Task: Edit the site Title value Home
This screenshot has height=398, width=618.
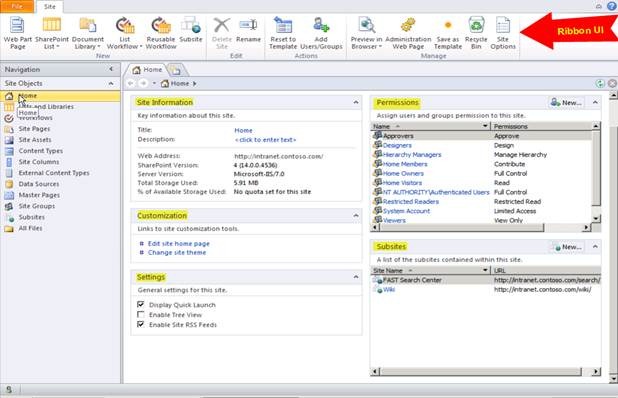Action: [x=243, y=130]
